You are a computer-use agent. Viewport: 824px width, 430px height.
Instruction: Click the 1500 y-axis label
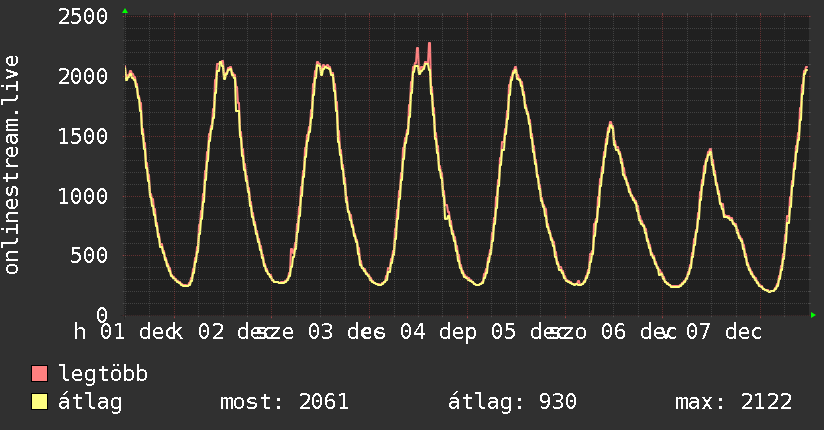pyautogui.click(x=83, y=137)
